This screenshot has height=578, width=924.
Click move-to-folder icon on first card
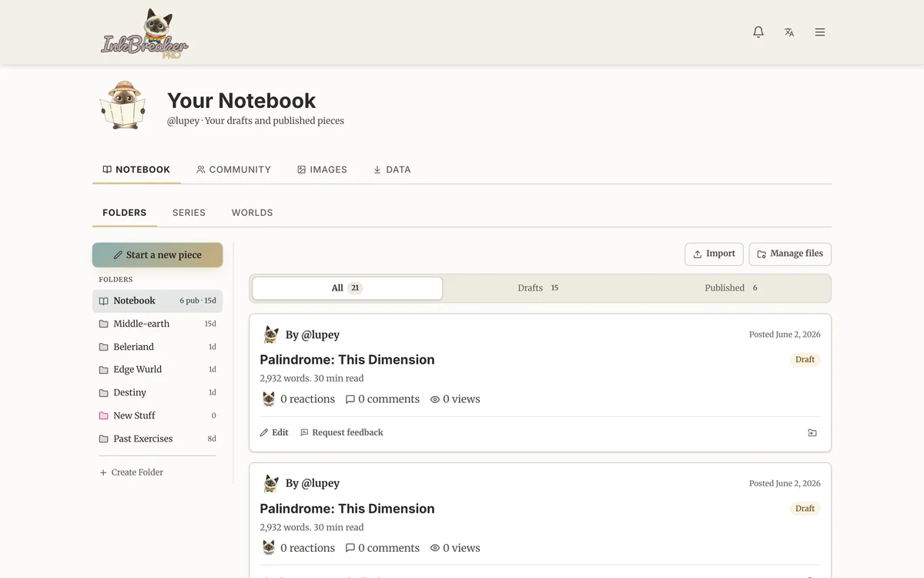pos(812,433)
